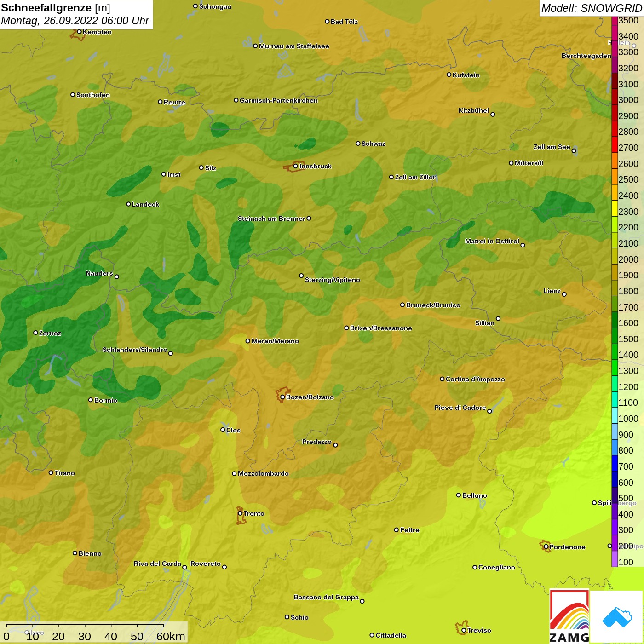Click the Innsbruck city marker
The width and height of the screenshot is (644, 644).
tap(296, 166)
